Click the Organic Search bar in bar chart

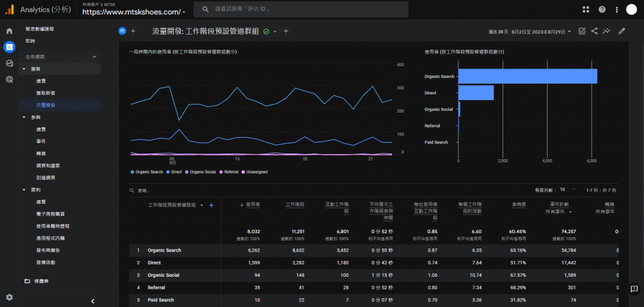(528, 77)
